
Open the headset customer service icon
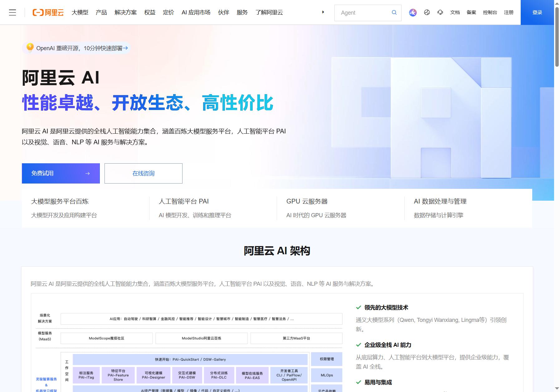440,12
